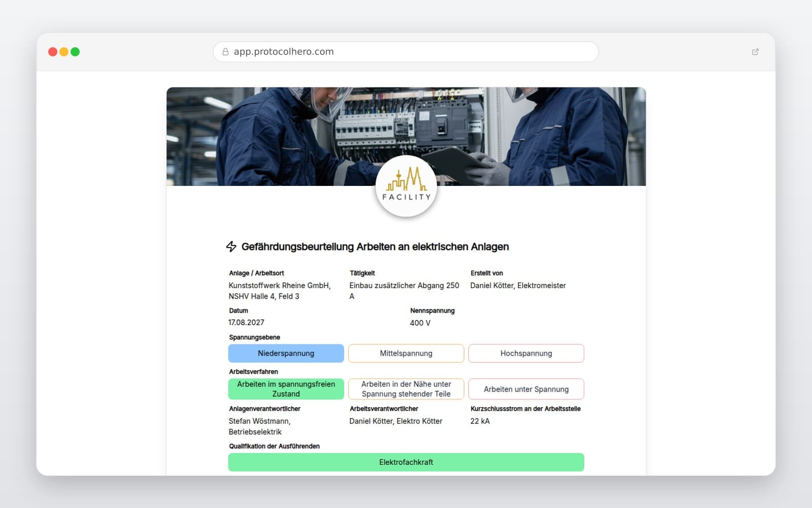This screenshot has height=508, width=812.
Task: Click the 22 kA Kurzschlussstrom value
Action: pyautogui.click(x=480, y=421)
